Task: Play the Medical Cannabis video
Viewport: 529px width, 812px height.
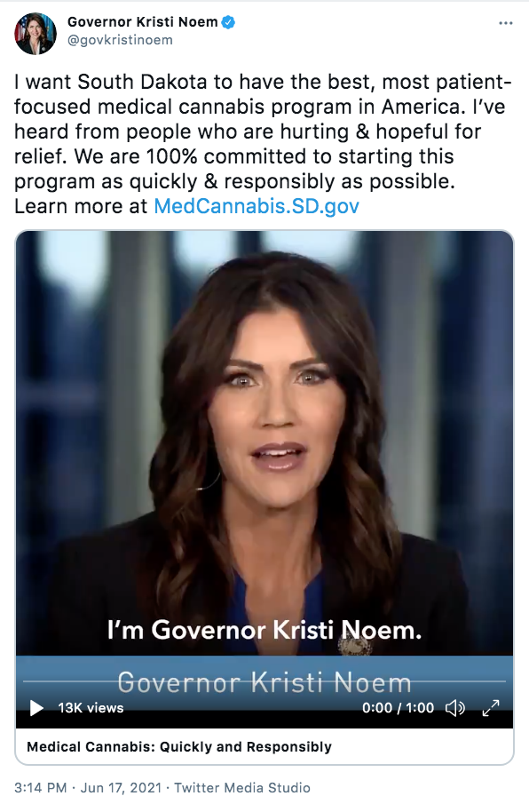Action: click(36, 707)
